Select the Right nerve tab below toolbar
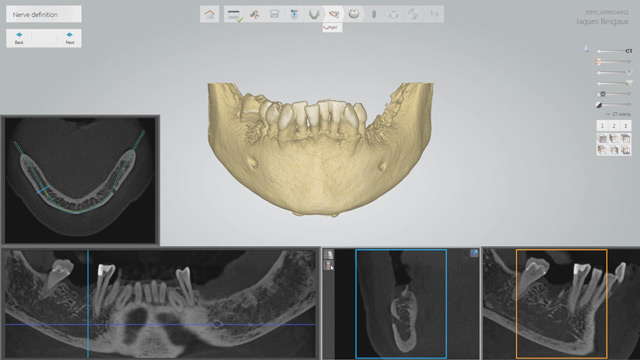 (332, 28)
